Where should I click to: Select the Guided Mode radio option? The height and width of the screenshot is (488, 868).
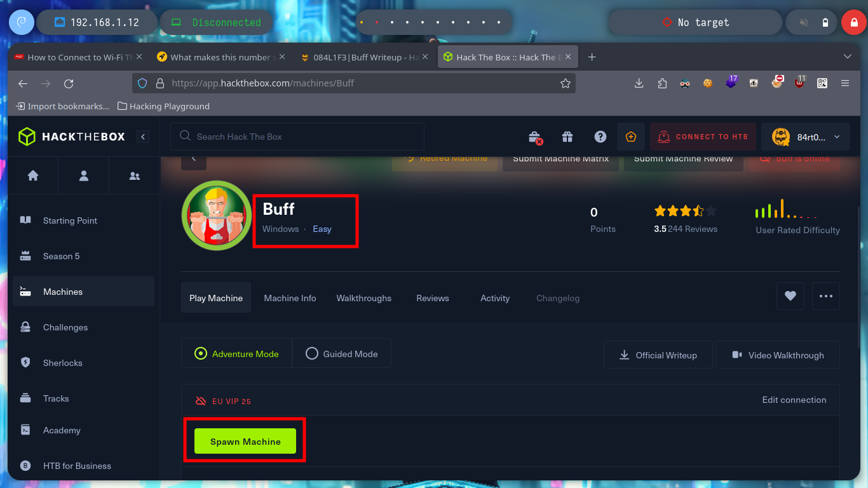tap(342, 353)
